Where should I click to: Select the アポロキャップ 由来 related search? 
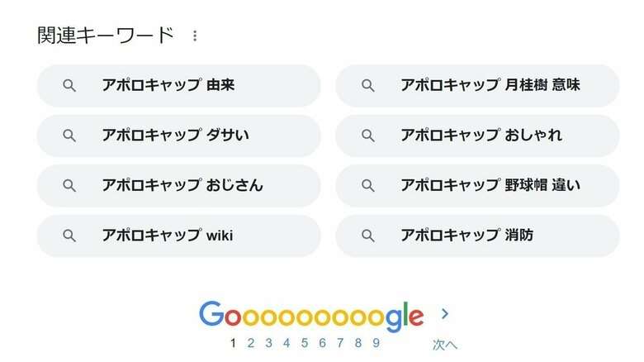click(x=178, y=86)
